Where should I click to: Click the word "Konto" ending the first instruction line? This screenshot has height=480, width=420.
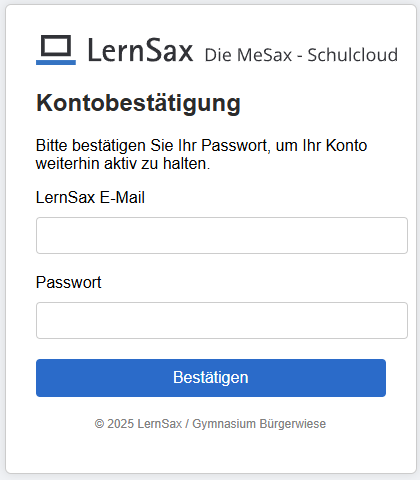346,145
